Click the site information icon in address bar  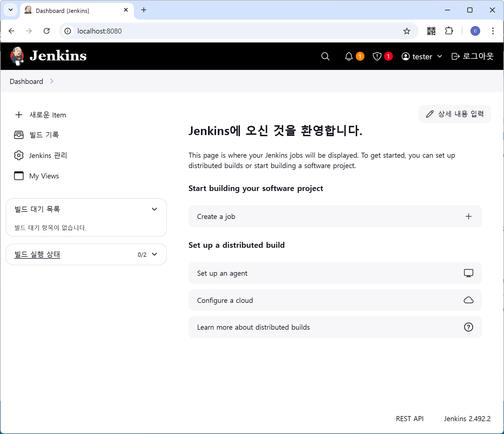point(68,31)
